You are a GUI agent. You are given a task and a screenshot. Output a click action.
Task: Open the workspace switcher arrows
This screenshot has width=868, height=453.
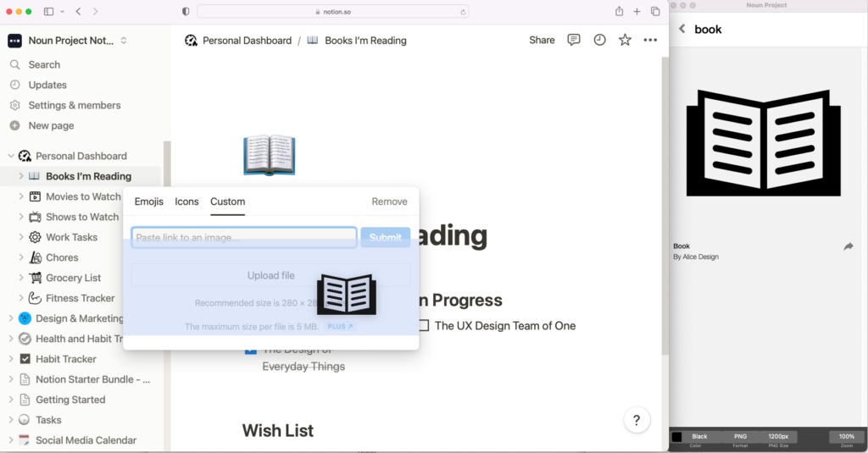[124, 41]
